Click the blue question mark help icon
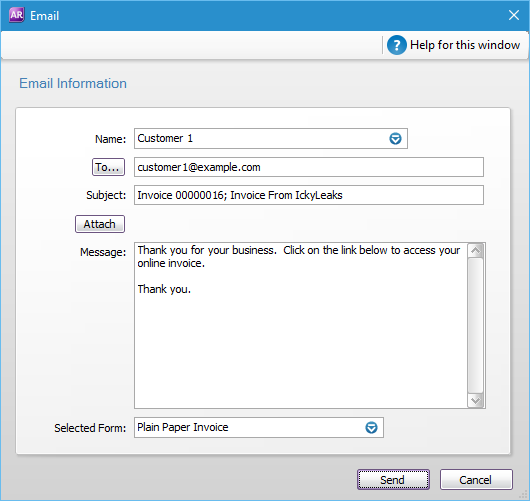The height and width of the screenshot is (501, 530). (396, 45)
